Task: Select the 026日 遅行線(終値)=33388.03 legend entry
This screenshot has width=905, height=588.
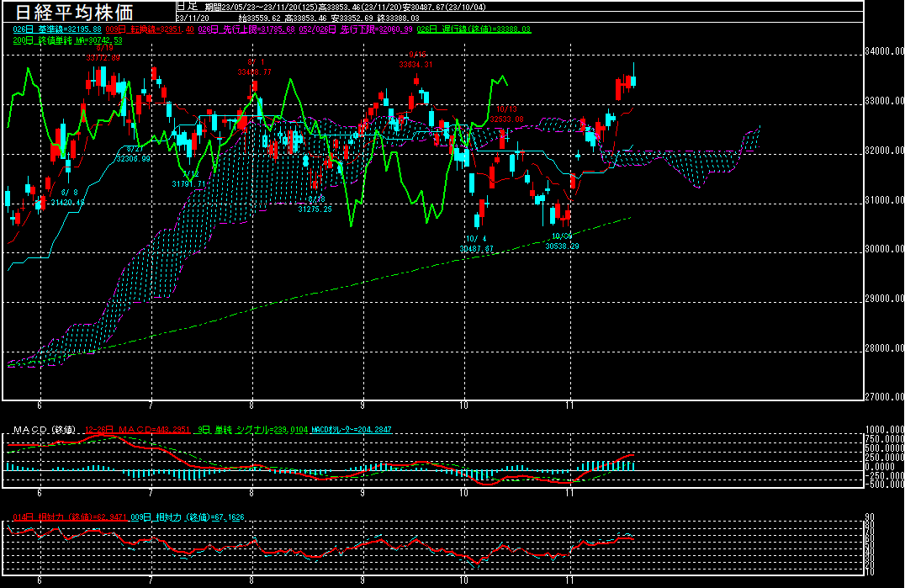Action: point(474,29)
